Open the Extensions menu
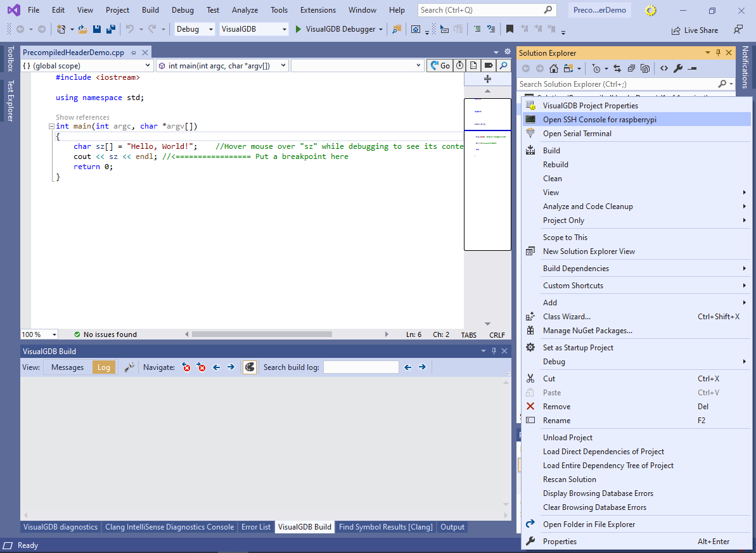Screen dimensions: 756x553 coord(317,10)
